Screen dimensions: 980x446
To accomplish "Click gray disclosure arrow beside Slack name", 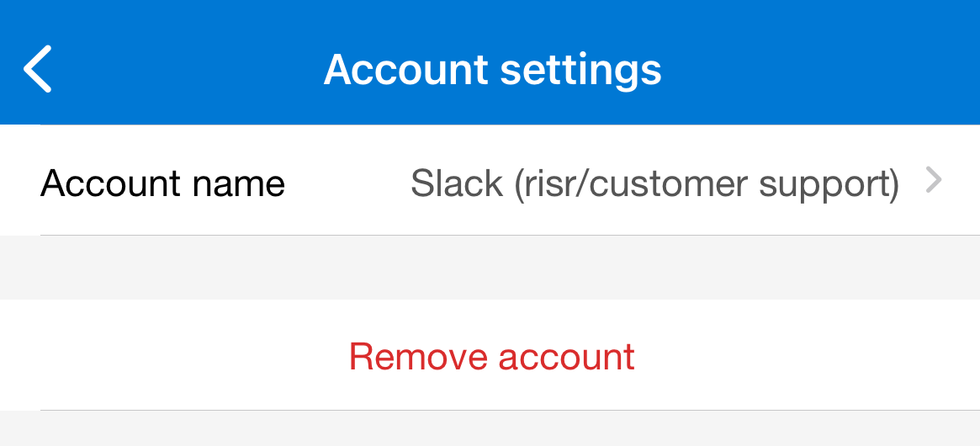I will [933, 180].
